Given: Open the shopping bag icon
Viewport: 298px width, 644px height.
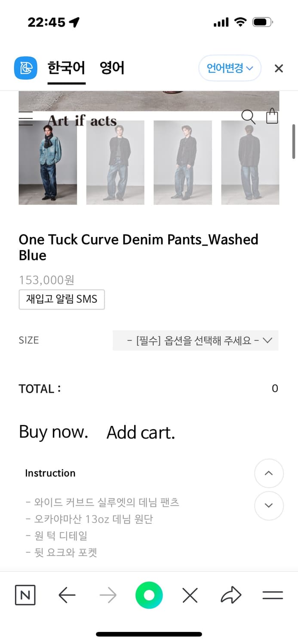Looking at the screenshot, I should coord(272,116).
